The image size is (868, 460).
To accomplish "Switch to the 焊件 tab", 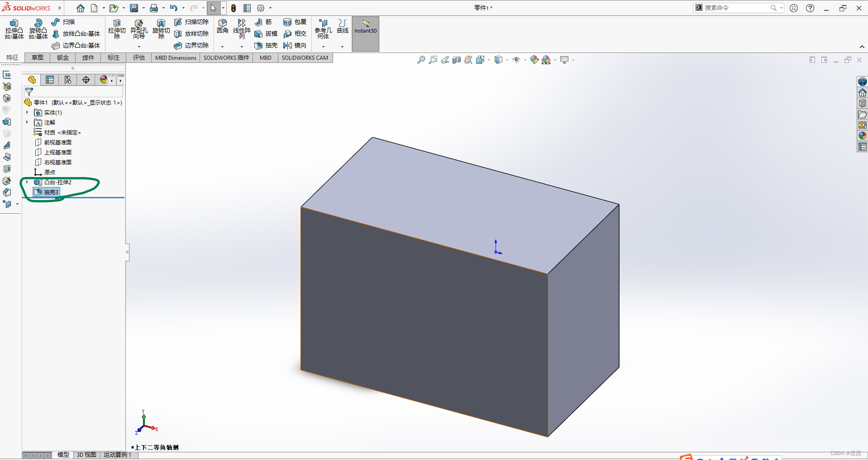I will click(88, 57).
